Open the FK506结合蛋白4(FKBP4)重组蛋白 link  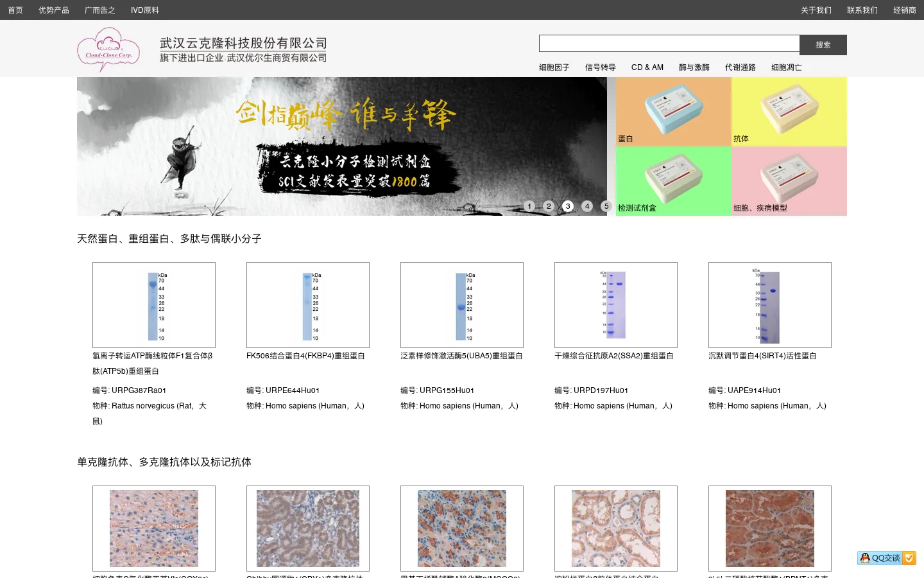305,356
